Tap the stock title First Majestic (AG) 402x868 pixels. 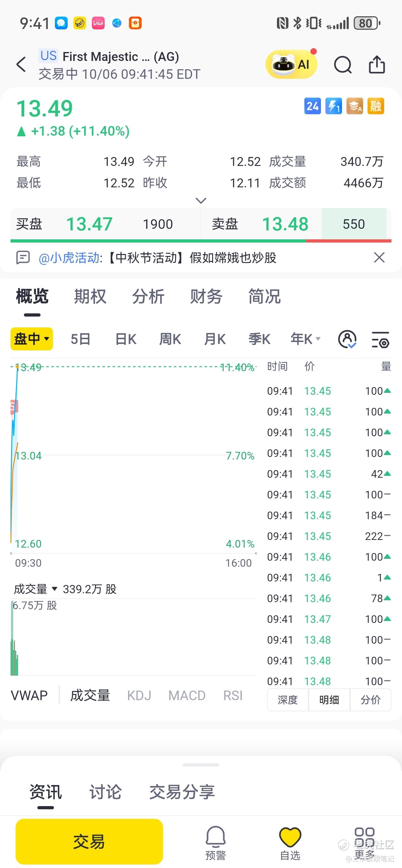[x=121, y=56]
